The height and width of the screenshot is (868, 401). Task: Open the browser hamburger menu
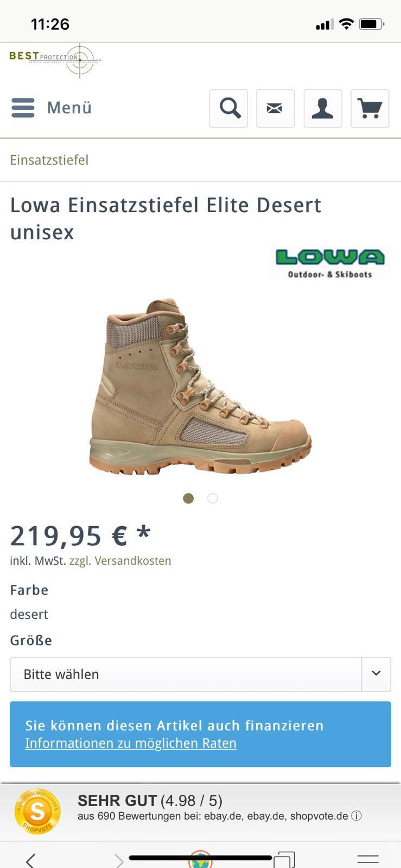(x=368, y=859)
